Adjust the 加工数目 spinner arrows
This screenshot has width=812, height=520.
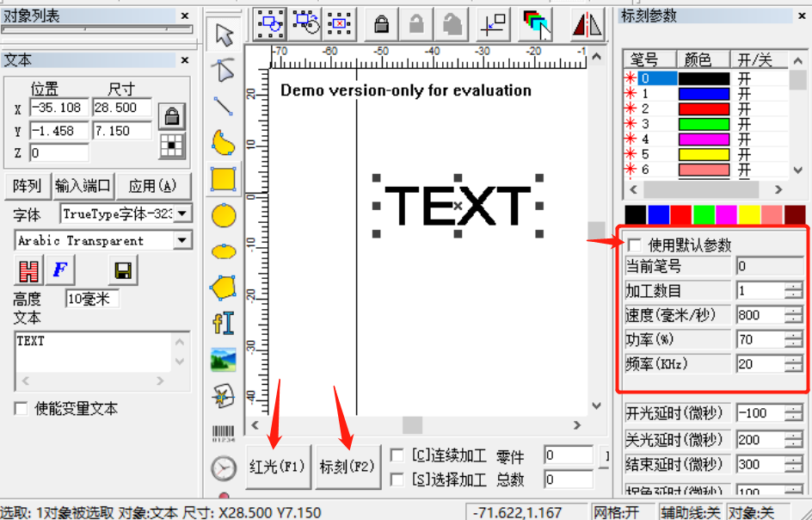point(793,290)
